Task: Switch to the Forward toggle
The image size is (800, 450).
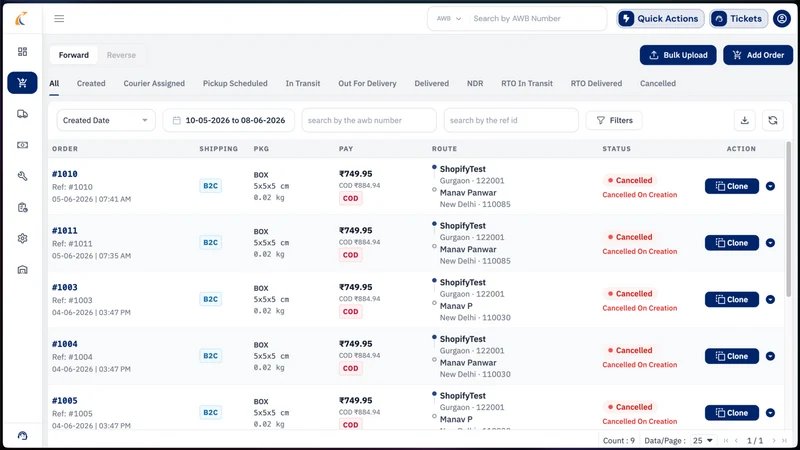Action: (73, 55)
